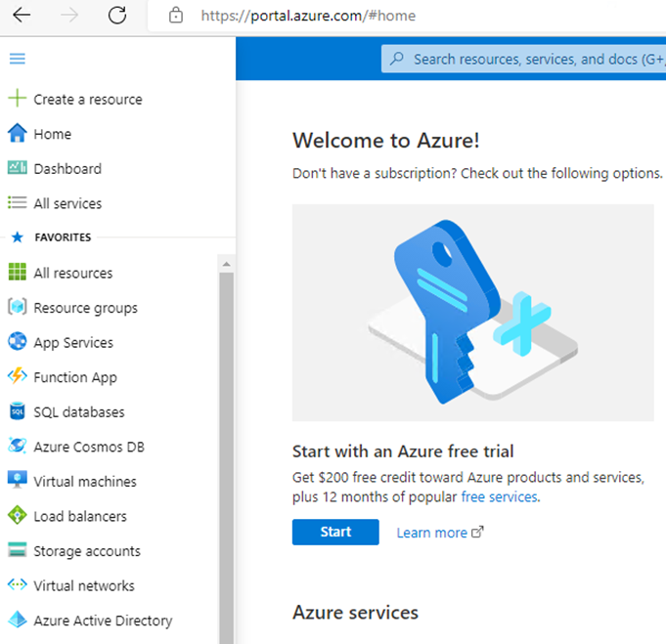Focus the Search resources, services, and docs box
666x644 pixels.
click(x=528, y=59)
